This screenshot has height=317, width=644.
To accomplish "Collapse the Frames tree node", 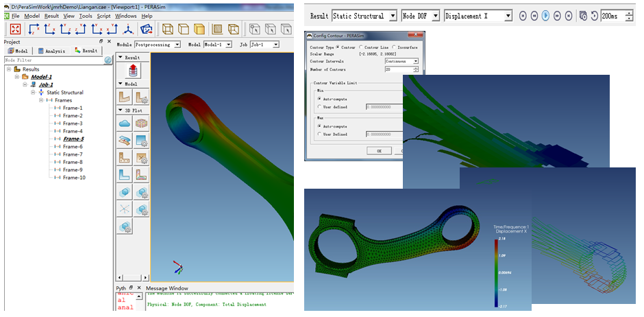I will tap(41, 100).
